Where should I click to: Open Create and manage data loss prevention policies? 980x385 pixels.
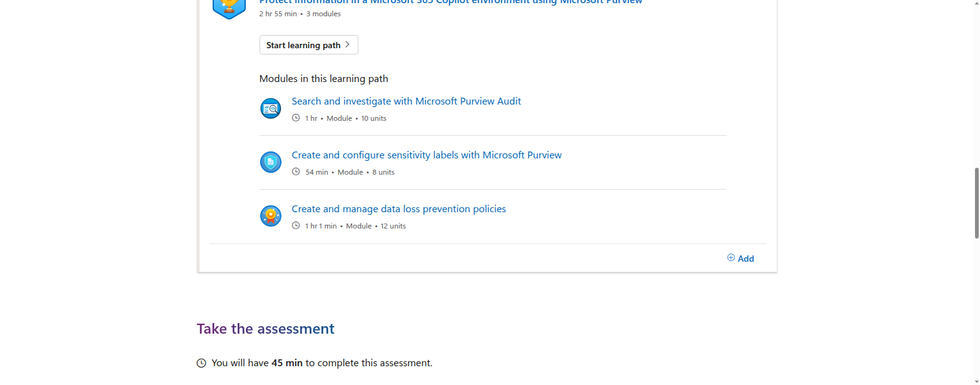point(399,209)
